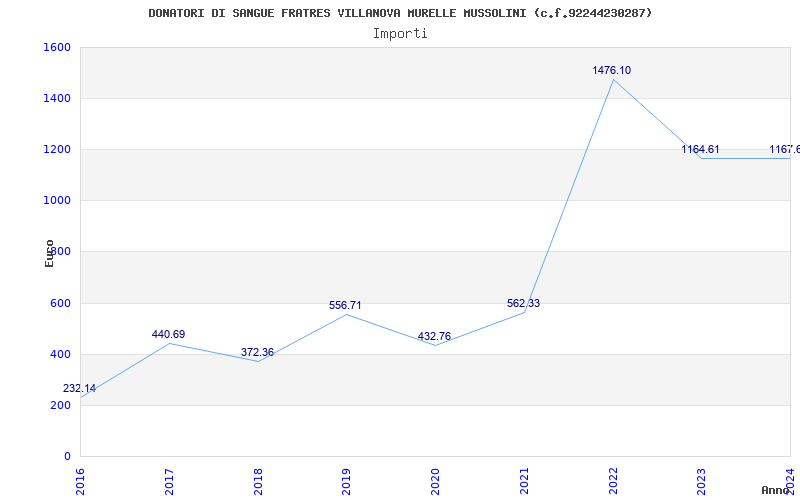This screenshot has width=800, height=500.
Task: Click the 0 y-axis tick label
Action: click(67, 457)
